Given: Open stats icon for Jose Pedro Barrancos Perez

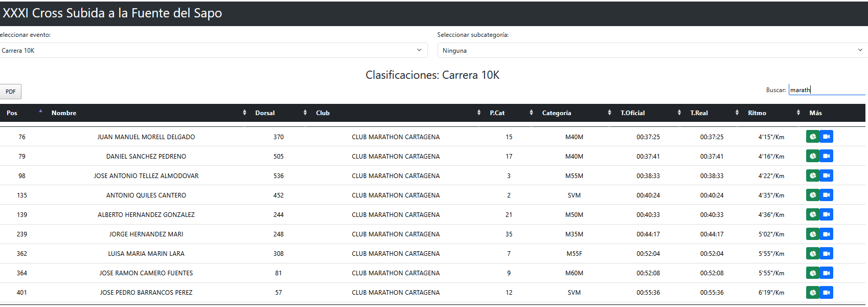Looking at the screenshot, I should coord(813,292).
